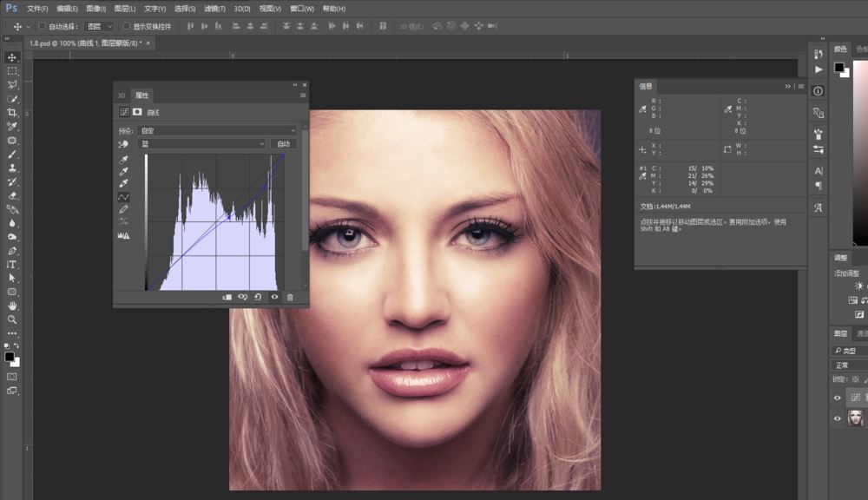Open the Filter menu
868x500 pixels.
pos(214,9)
